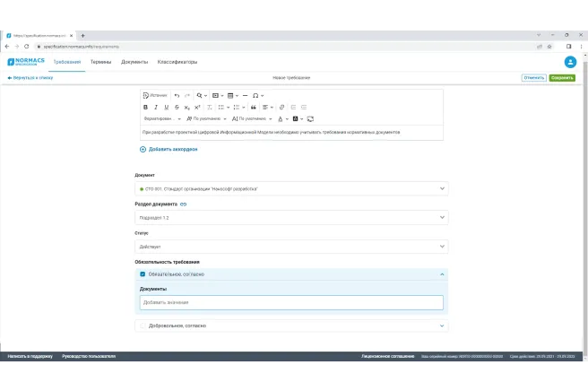The width and height of the screenshot is (588, 391).
Task: Open the Документ dropdown
Action: coord(291,189)
